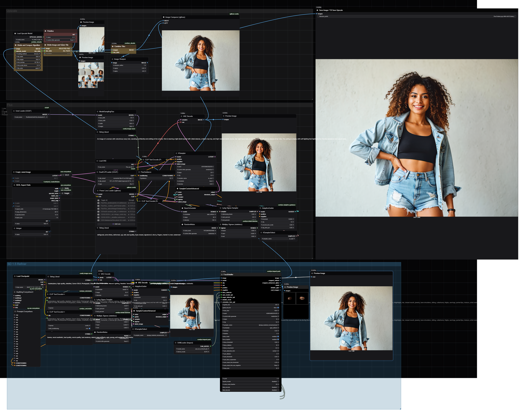Click the Multiply Sigmas (stateless) icon in Flux group
Screen dimensions: 530x420
point(220,224)
